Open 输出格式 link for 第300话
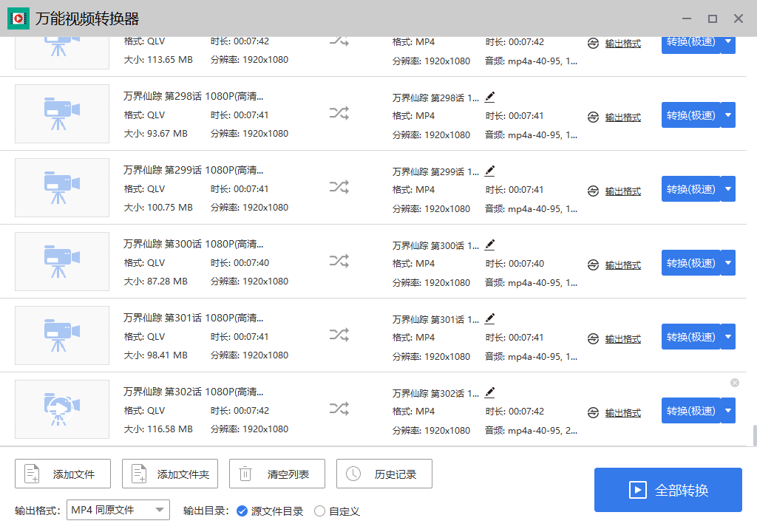 tap(622, 265)
